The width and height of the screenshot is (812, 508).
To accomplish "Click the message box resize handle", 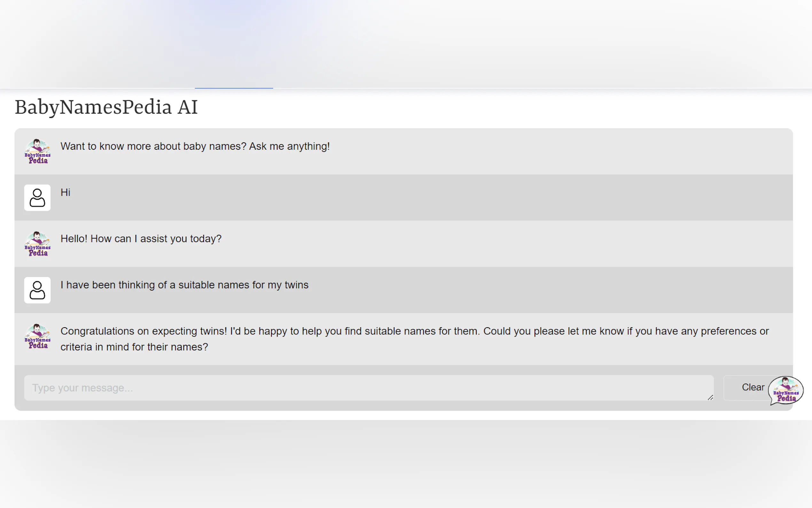I will pos(710,398).
